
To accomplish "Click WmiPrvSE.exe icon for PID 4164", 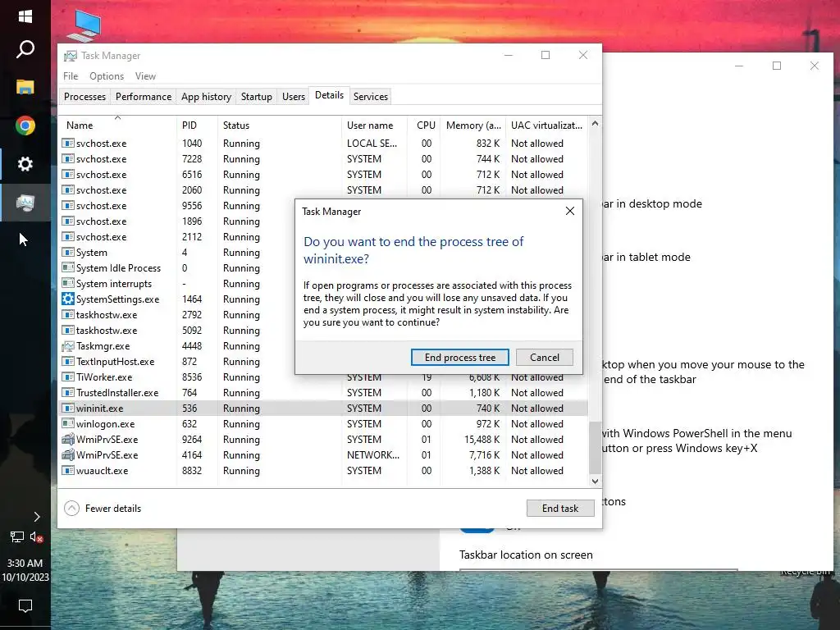I will click(68, 454).
